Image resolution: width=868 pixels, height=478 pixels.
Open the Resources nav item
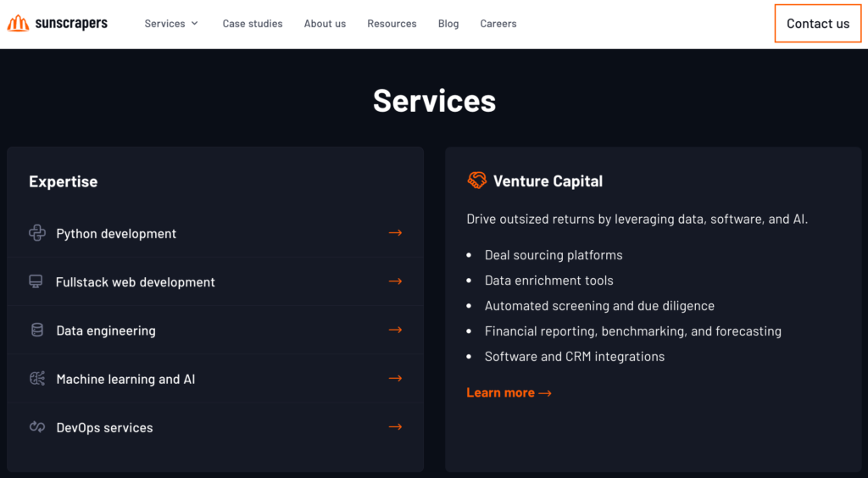point(392,23)
